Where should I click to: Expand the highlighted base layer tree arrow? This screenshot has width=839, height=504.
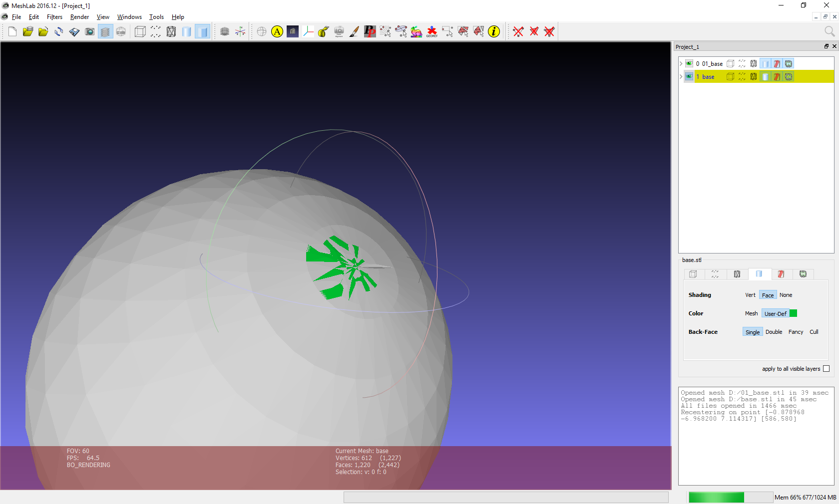tap(681, 76)
